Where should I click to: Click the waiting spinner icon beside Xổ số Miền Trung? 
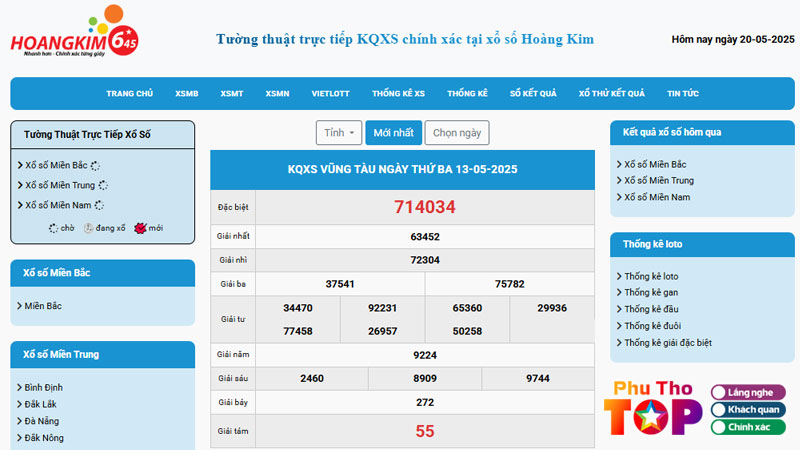pyautogui.click(x=103, y=185)
